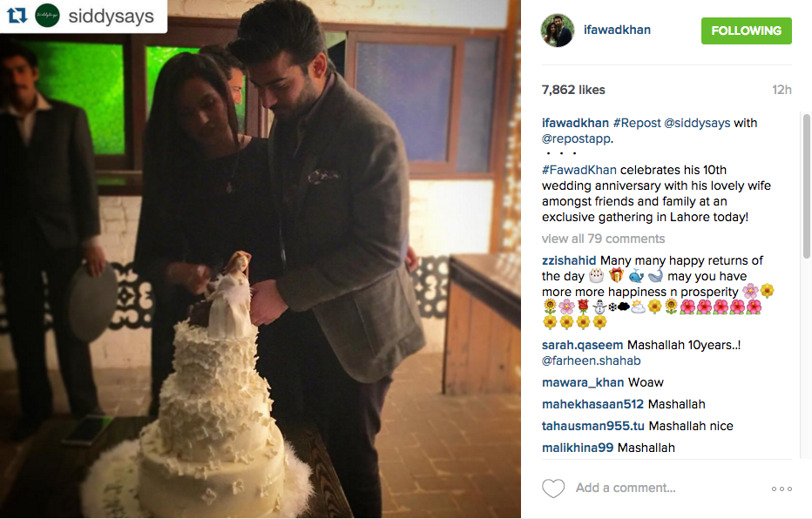The height and width of the screenshot is (519, 812).
Task: Open the #FawadKhan hashtag
Action: [579, 170]
